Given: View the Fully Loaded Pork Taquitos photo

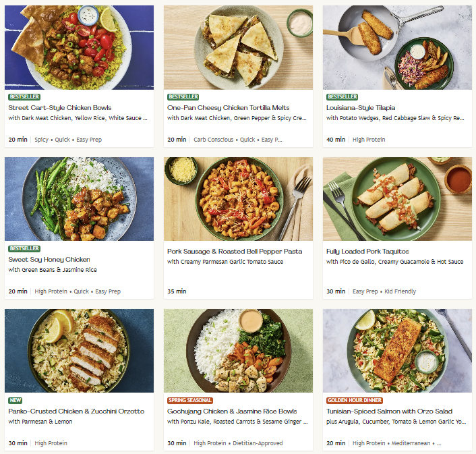Looking at the screenshot, I should pos(397,199).
